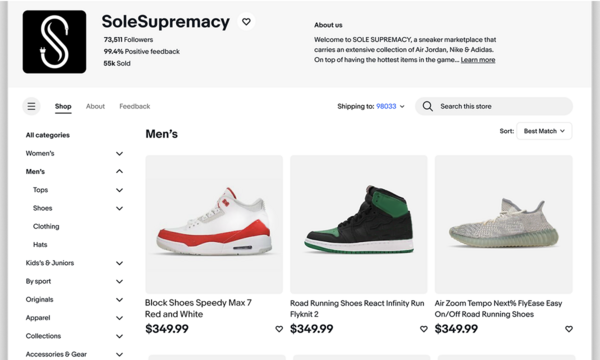Open the hamburger menu icon

pyautogui.click(x=31, y=106)
